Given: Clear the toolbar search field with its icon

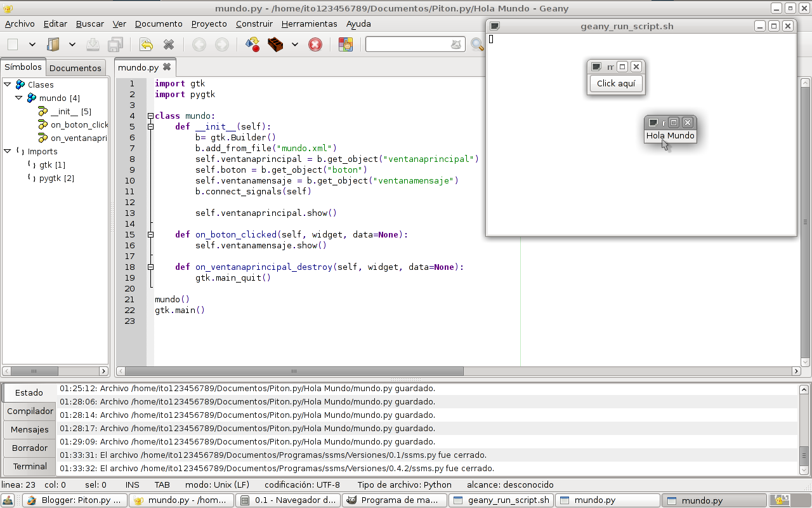Looking at the screenshot, I should point(456,44).
